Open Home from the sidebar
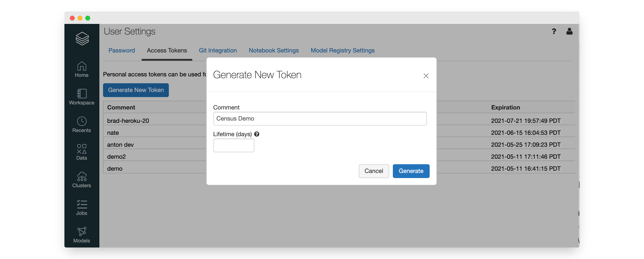 [81, 69]
